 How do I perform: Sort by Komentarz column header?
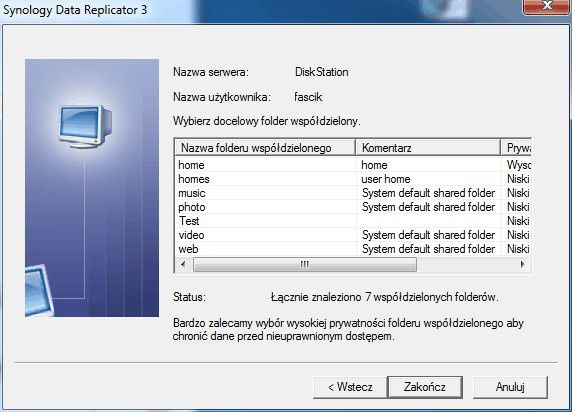pyautogui.click(x=428, y=148)
